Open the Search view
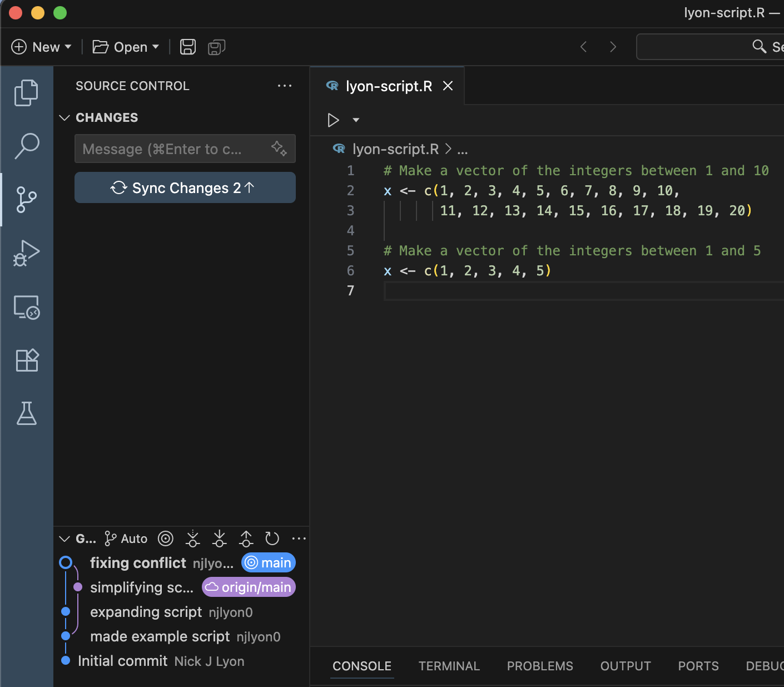This screenshot has width=784, height=687. click(26, 146)
